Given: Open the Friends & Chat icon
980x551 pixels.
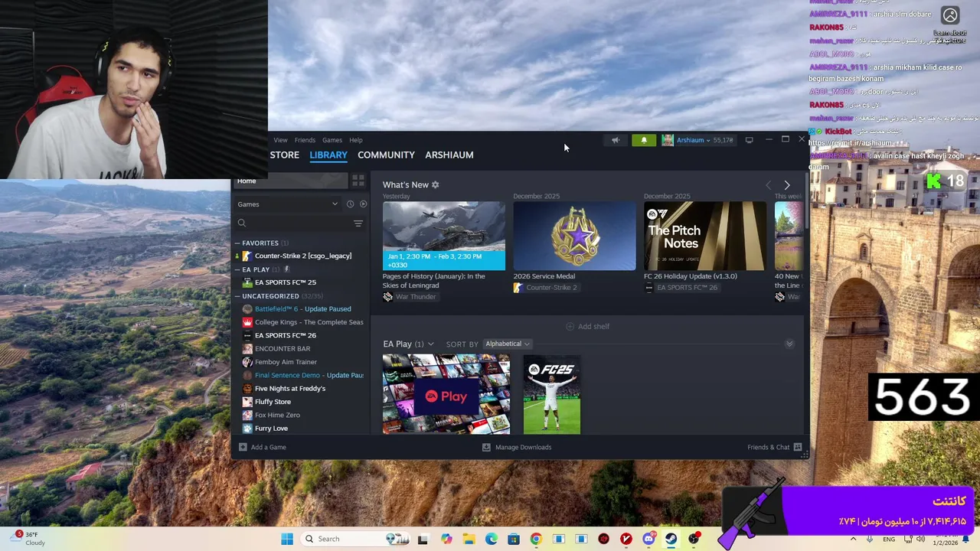Looking at the screenshot, I should (798, 447).
